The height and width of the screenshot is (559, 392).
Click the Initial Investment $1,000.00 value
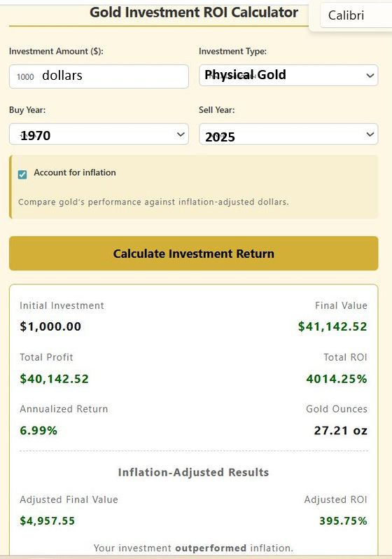(x=50, y=326)
